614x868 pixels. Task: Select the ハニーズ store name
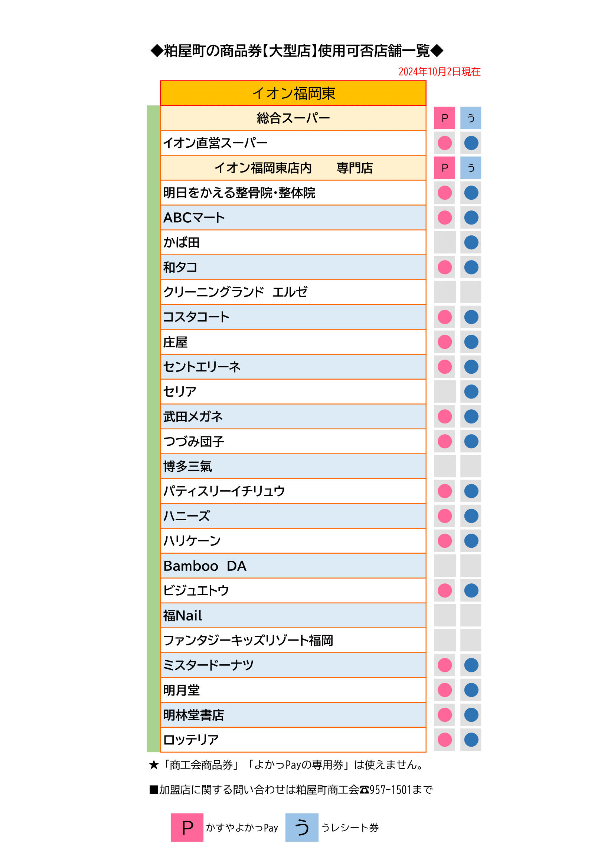(x=186, y=516)
